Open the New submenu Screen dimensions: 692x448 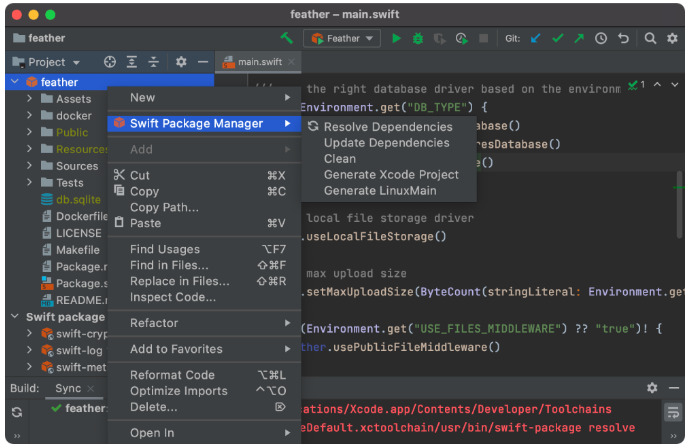point(204,98)
